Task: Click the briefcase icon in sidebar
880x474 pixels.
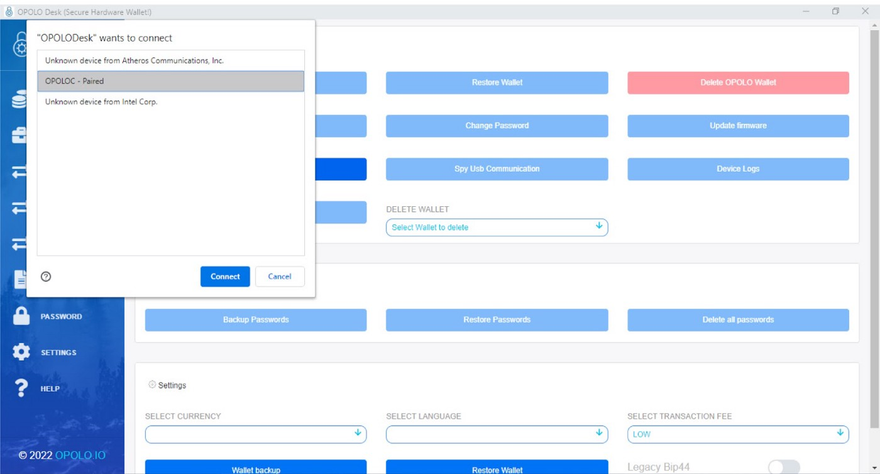Action: point(18,136)
